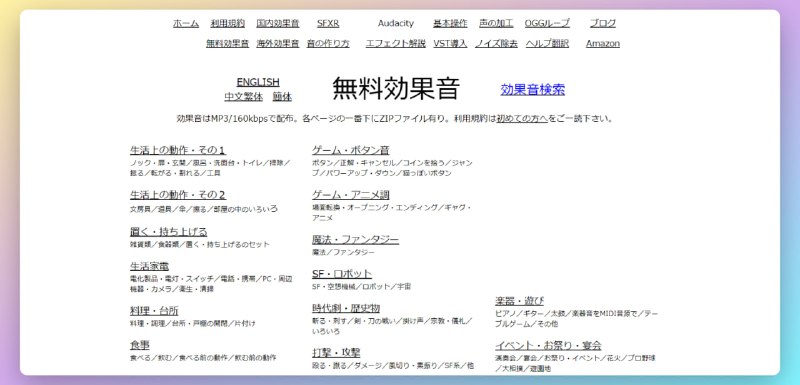
Task: Click description text starting ボタン／正解・キャンセル
Action: 392,168
